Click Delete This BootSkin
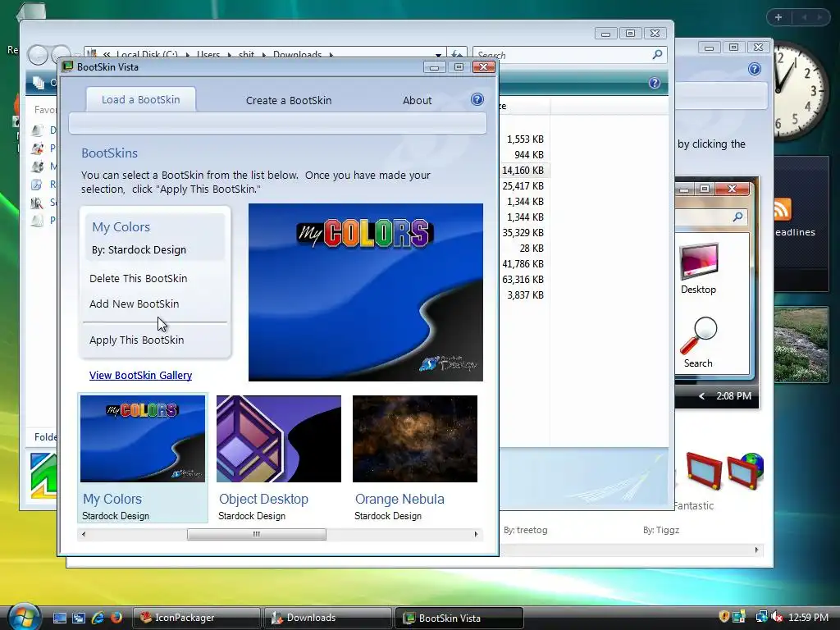Screen dimensions: 840x630 (x=138, y=278)
